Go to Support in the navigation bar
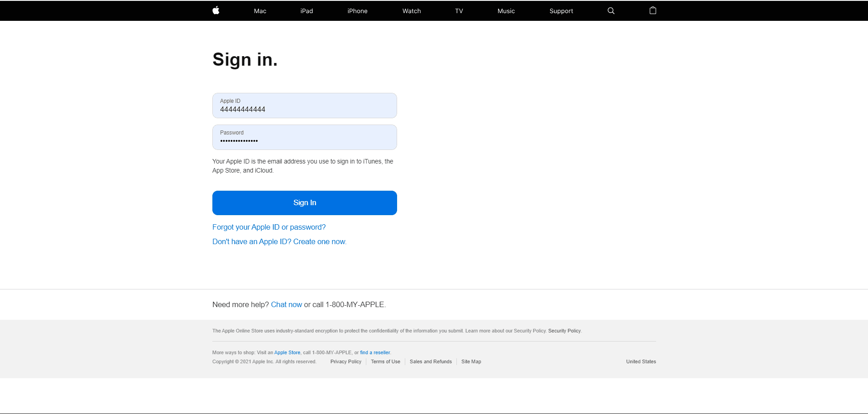 (x=561, y=11)
